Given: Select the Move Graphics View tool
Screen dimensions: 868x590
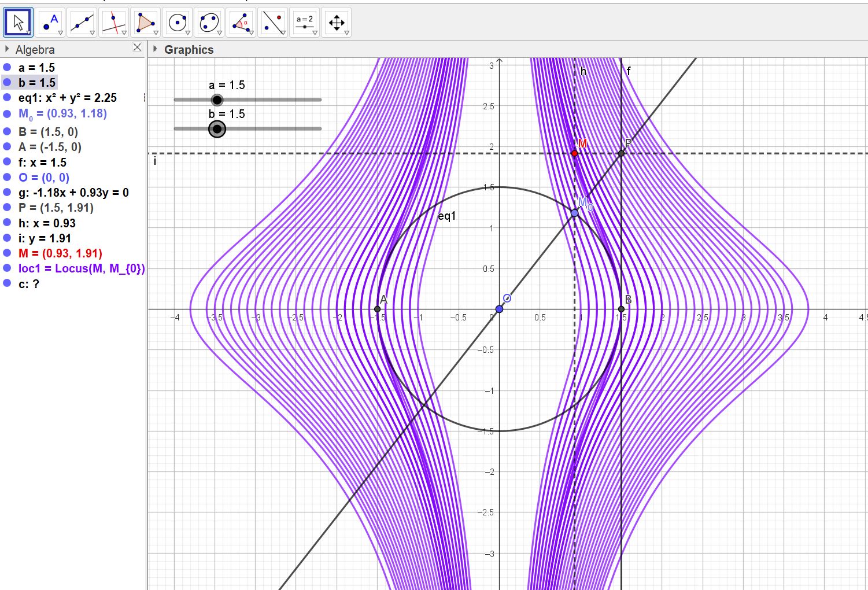Looking at the screenshot, I should 336,23.
